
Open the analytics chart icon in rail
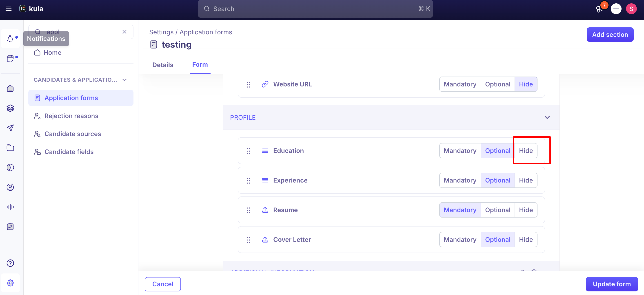(10, 227)
